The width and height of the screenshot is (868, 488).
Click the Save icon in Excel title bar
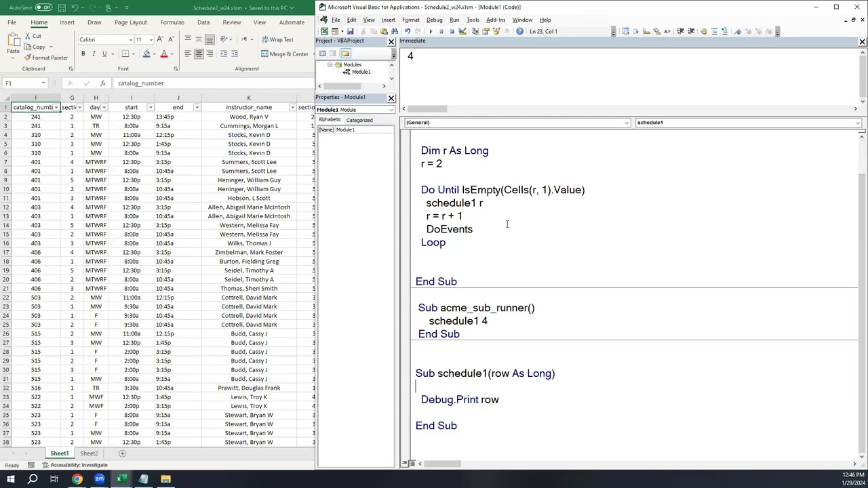[x=63, y=7]
